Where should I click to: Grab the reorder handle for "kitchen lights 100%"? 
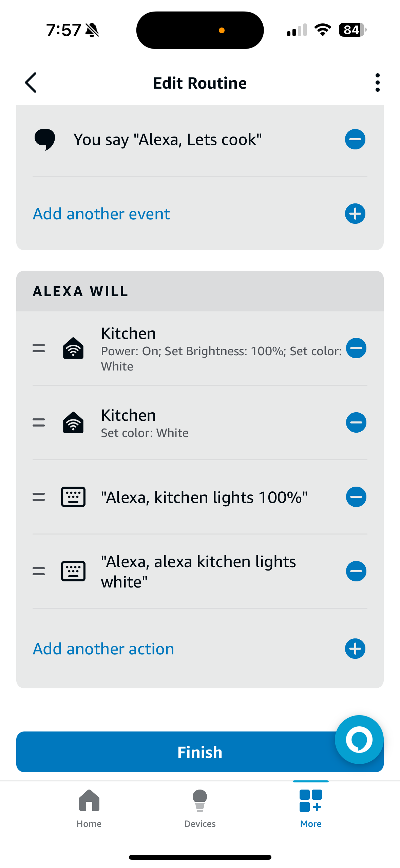(39, 497)
